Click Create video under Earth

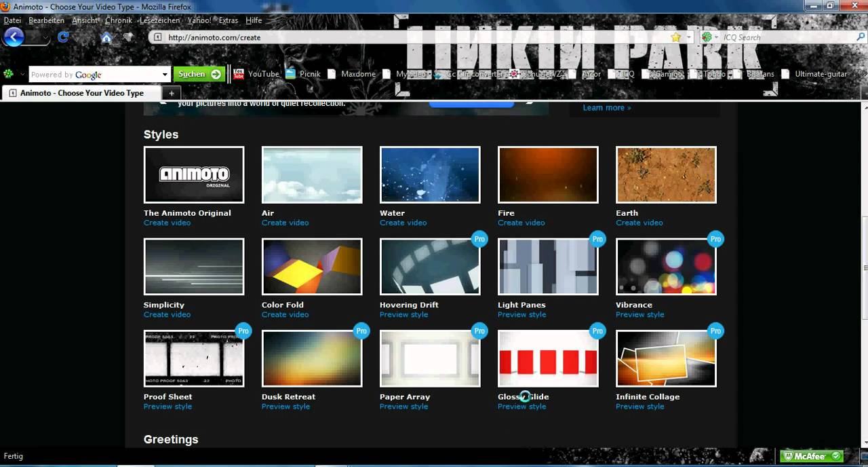[639, 223]
